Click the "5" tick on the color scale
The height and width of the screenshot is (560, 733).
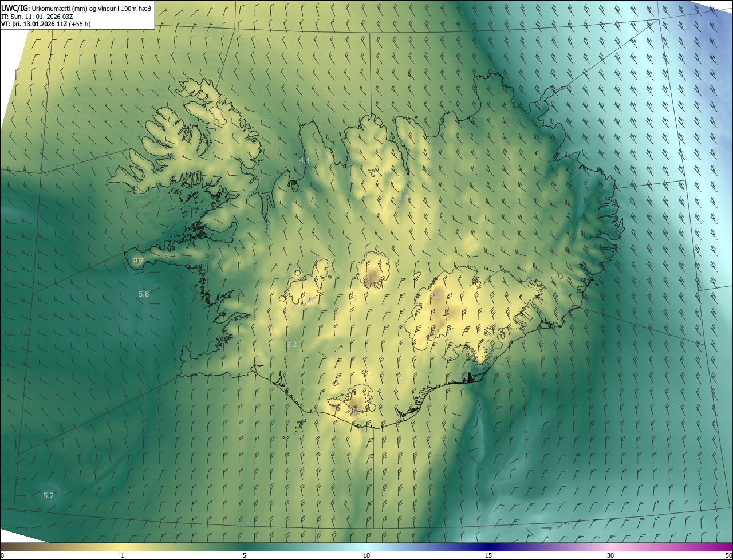click(245, 556)
